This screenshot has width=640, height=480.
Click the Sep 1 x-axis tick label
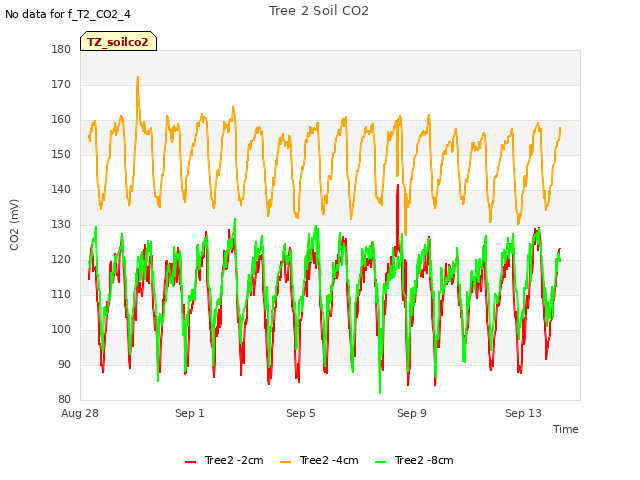(190, 413)
